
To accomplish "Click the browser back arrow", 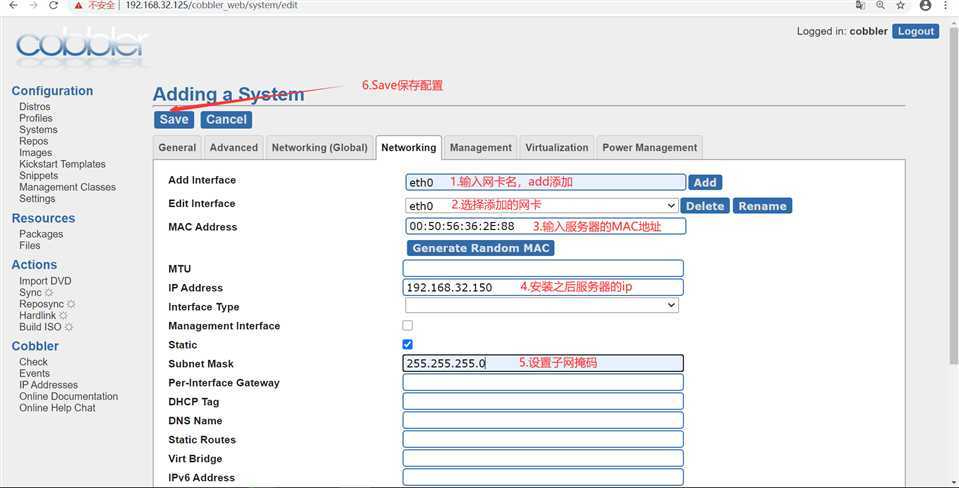I will [13, 5].
